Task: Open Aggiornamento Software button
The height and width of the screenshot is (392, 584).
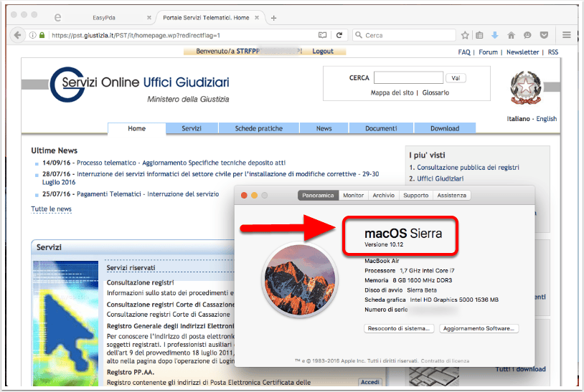Action: click(479, 328)
